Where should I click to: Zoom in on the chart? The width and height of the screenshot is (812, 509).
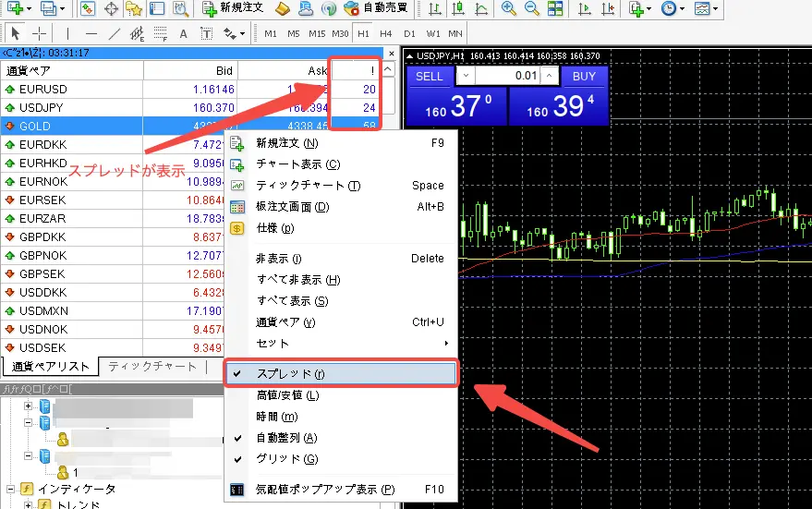point(508,7)
